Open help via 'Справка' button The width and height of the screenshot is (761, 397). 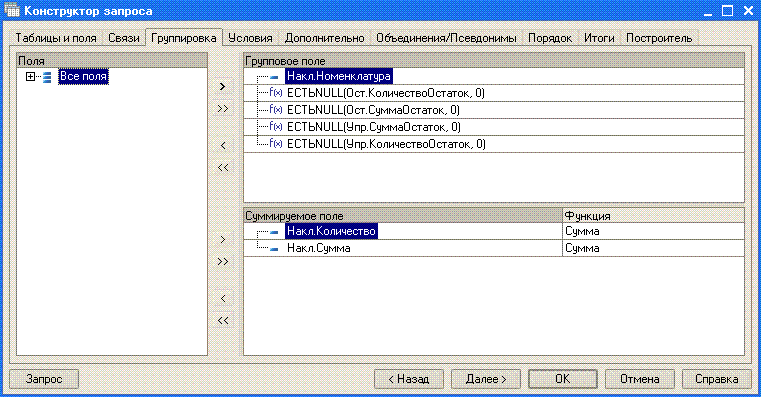coord(717,379)
